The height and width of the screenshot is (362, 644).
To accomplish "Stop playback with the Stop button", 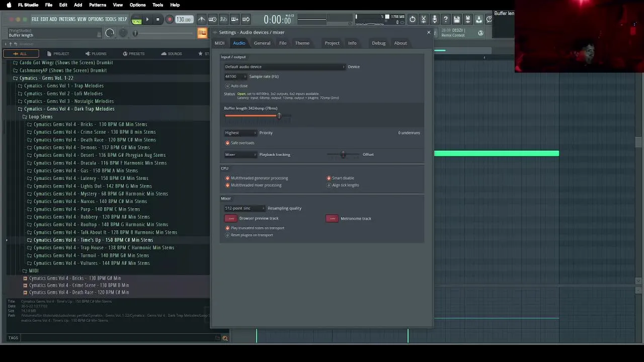I will [x=157, y=20].
